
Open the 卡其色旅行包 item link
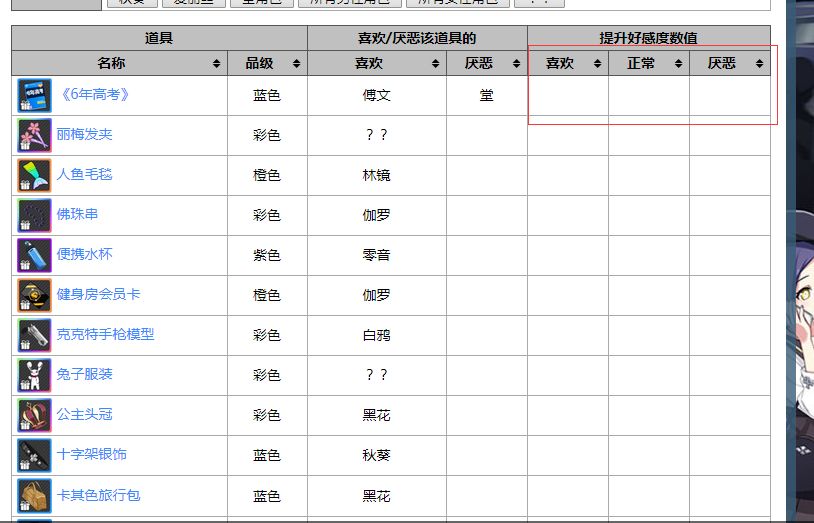tap(98, 495)
